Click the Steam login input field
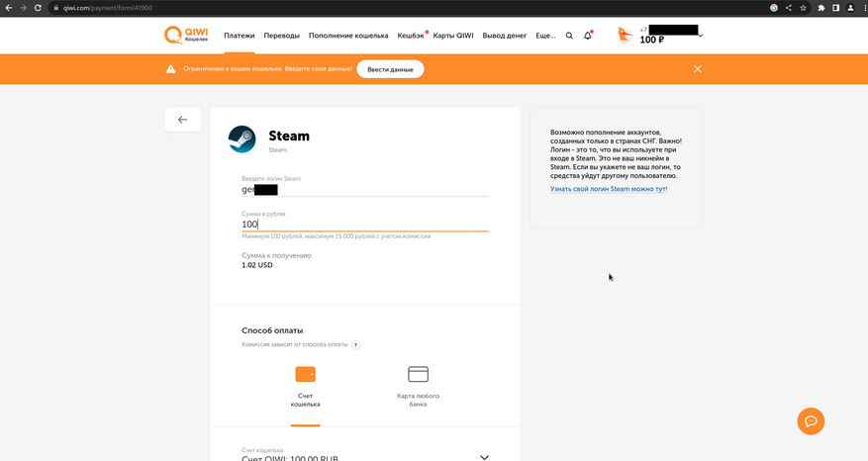868x461 pixels. pyautogui.click(x=365, y=190)
